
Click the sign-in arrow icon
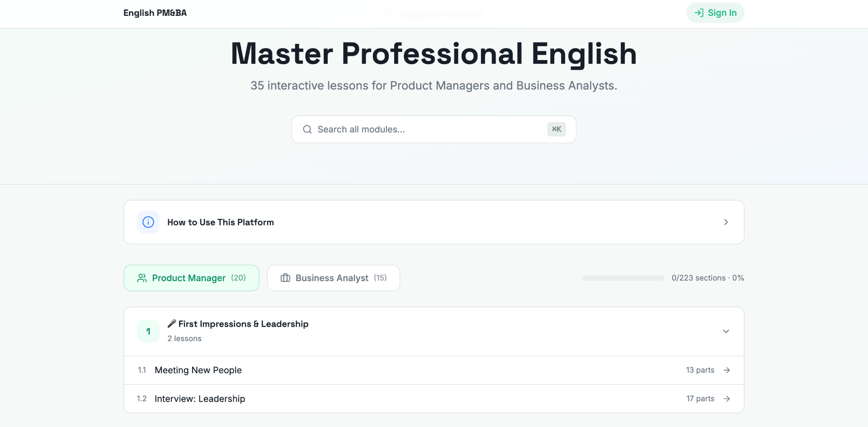(x=699, y=13)
